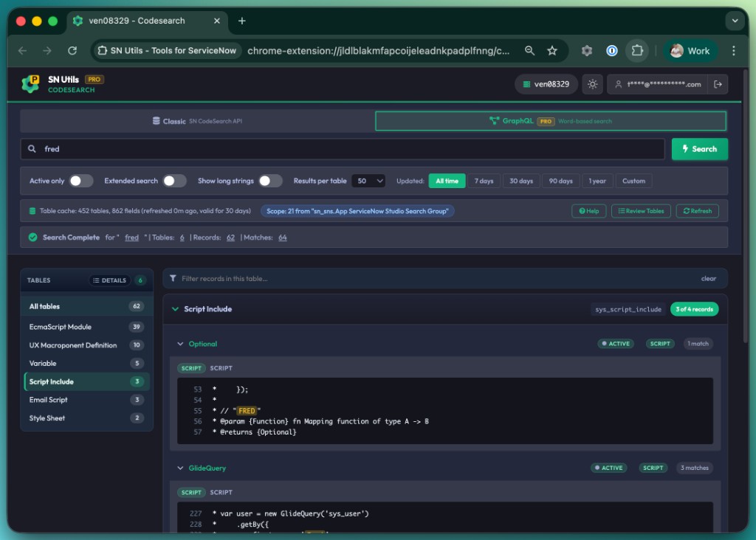Collapse the Script Include section chevron

(176, 309)
